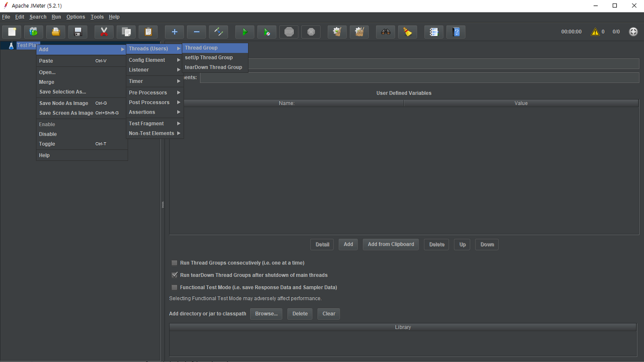Click the Comments input field
644x362 pixels.
(x=420, y=77)
